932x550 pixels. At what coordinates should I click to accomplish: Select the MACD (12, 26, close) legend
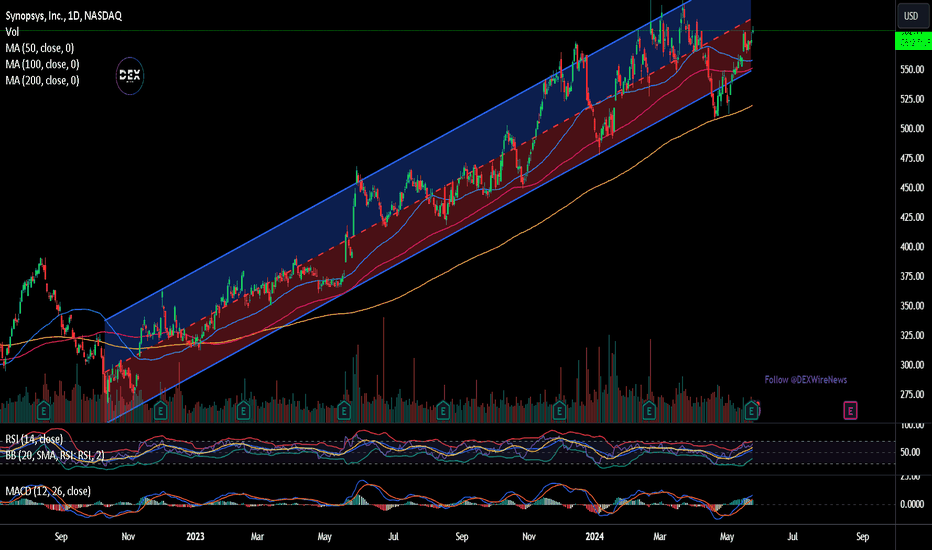click(x=48, y=491)
